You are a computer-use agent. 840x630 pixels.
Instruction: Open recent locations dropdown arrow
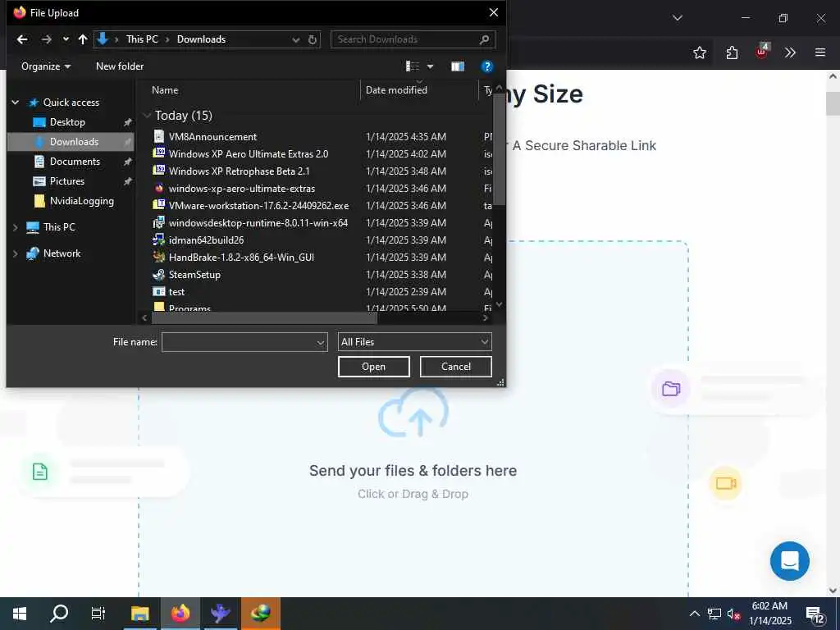[66, 39]
